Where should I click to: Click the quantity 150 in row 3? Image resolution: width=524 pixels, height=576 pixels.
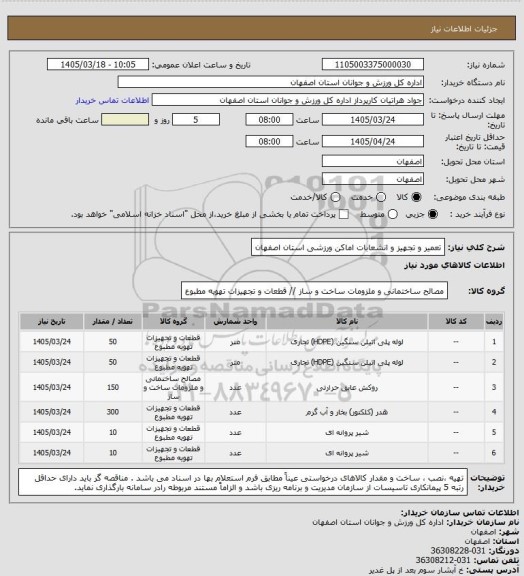pyautogui.click(x=112, y=387)
